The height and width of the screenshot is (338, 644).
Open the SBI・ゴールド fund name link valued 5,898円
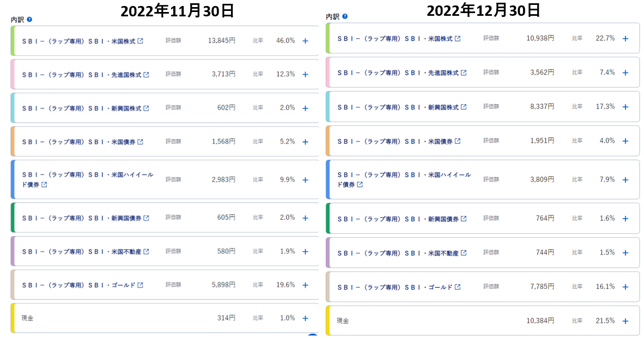pyautogui.click(x=78, y=285)
